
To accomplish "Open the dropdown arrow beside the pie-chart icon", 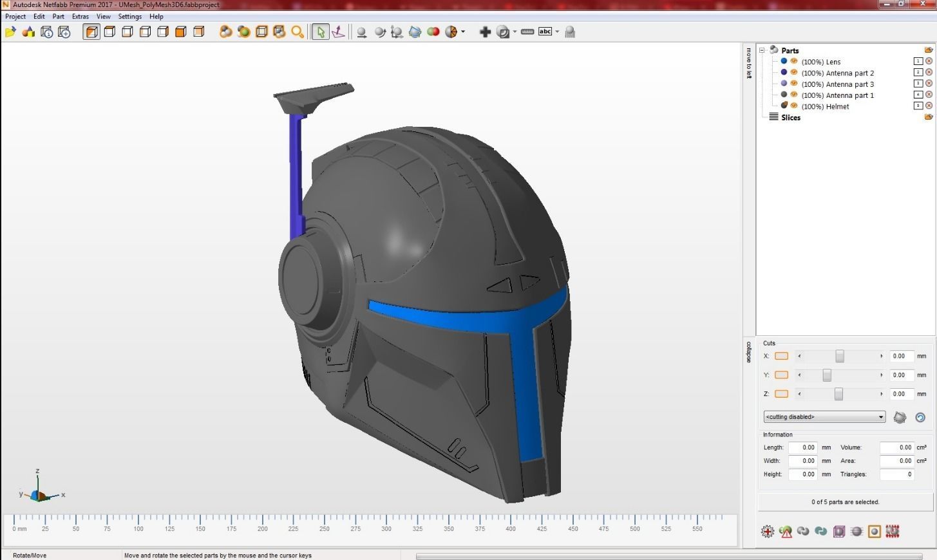I will pyautogui.click(x=463, y=32).
